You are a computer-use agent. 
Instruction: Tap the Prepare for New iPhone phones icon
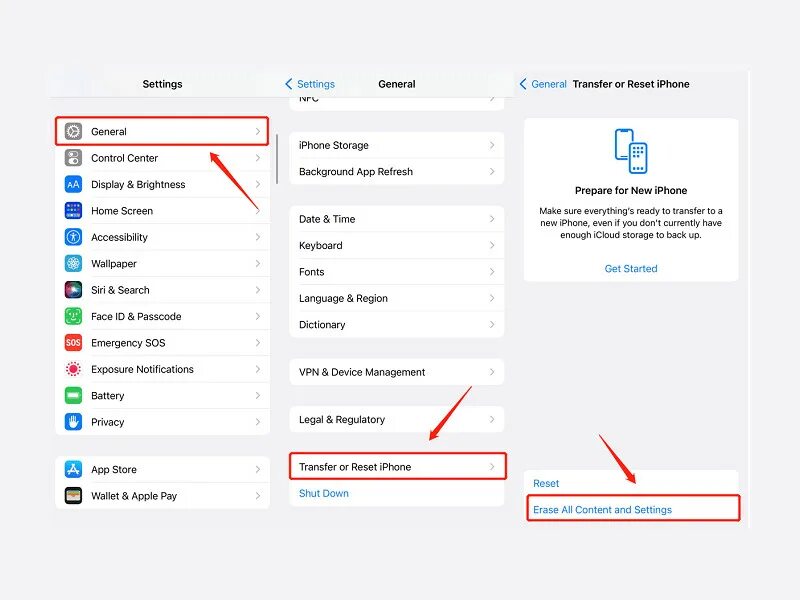(631, 152)
